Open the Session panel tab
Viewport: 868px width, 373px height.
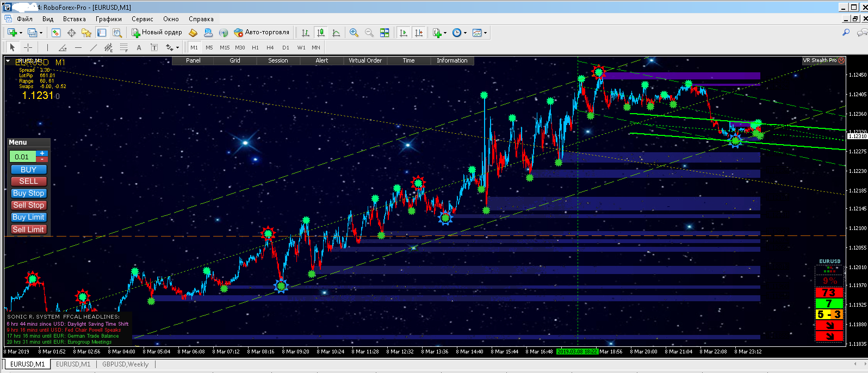click(x=278, y=60)
